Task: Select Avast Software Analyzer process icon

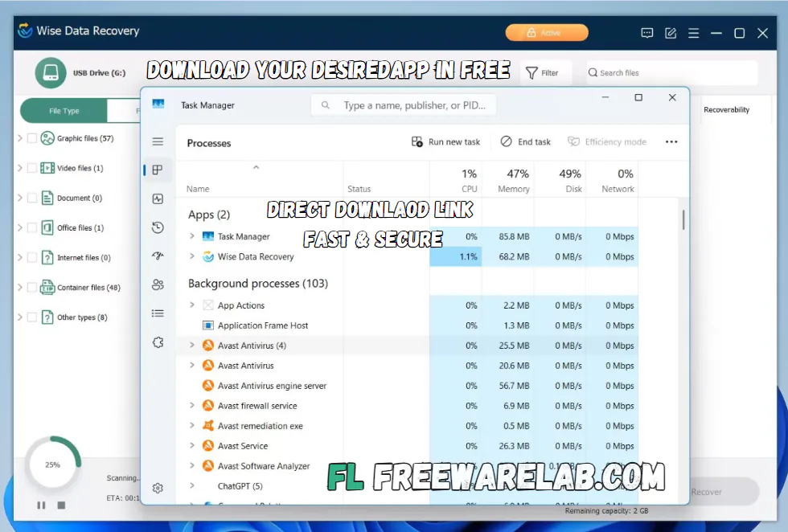Action: [208, 465]
